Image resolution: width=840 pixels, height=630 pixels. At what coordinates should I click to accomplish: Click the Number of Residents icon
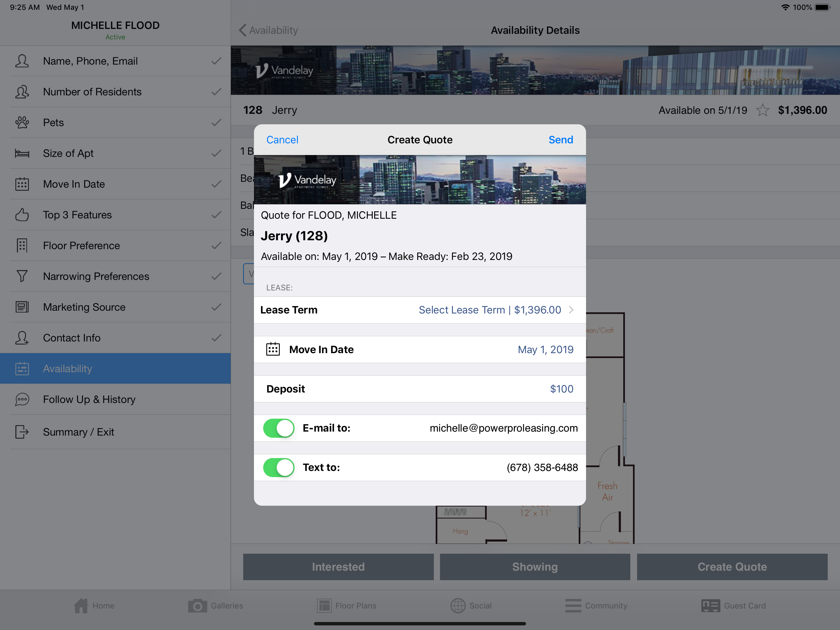(x=22, y=92)
